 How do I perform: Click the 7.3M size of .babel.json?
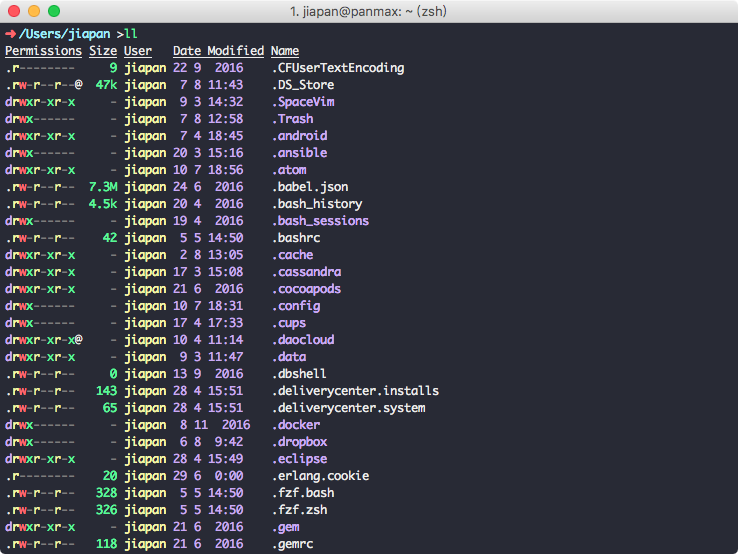click(x=102, y=187)
